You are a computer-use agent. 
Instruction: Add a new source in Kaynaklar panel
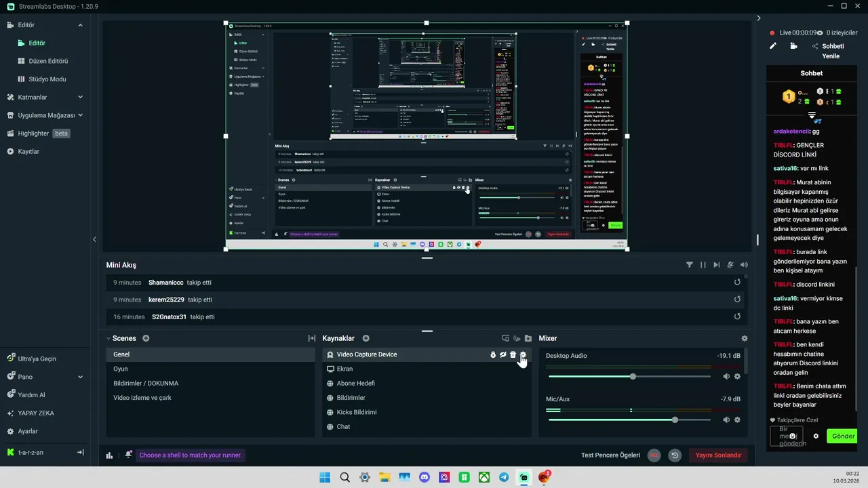tap(366, 338)
